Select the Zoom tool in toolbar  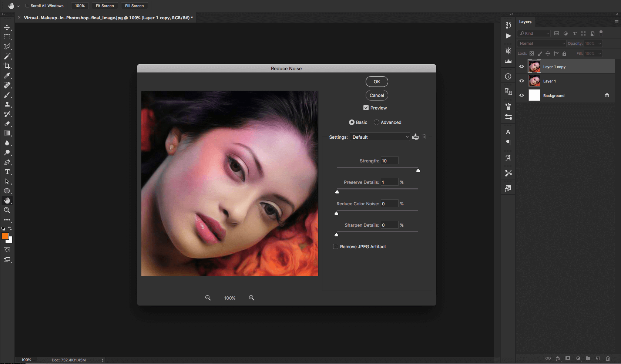pos(7,210)
